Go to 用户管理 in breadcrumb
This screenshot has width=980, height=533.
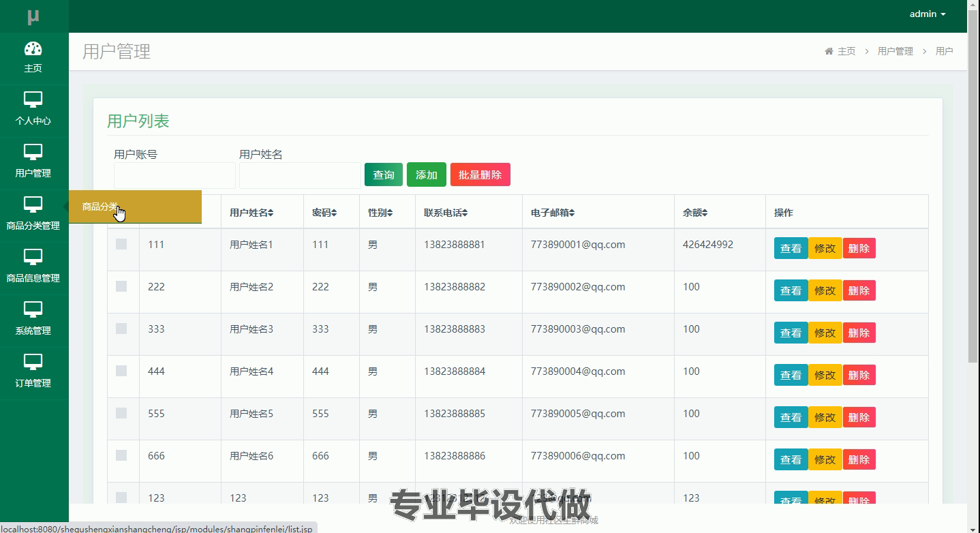coord(895,51)
